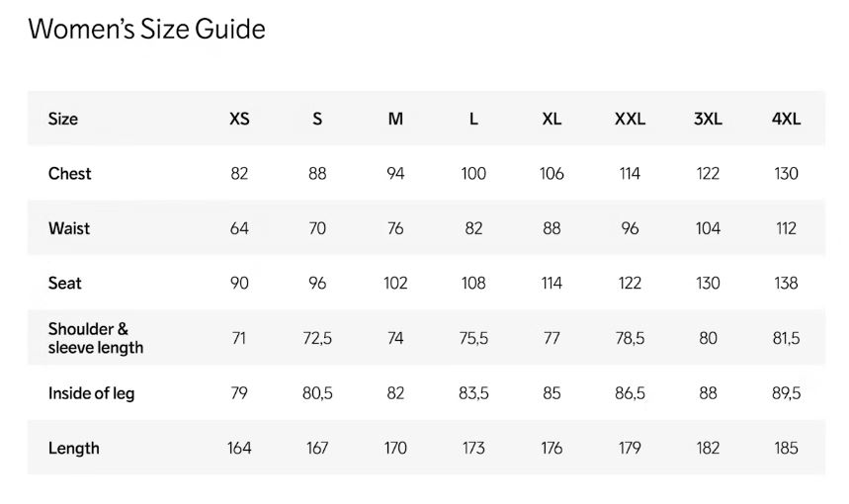This screenshot has height=504, width=849.
Task: Click inside leg value 83,5
Action: click(473, 392)
